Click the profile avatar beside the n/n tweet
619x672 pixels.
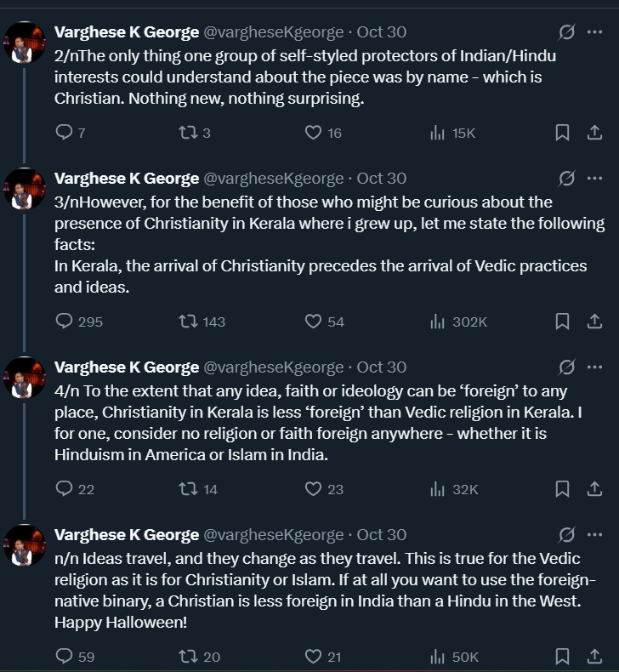25,545
